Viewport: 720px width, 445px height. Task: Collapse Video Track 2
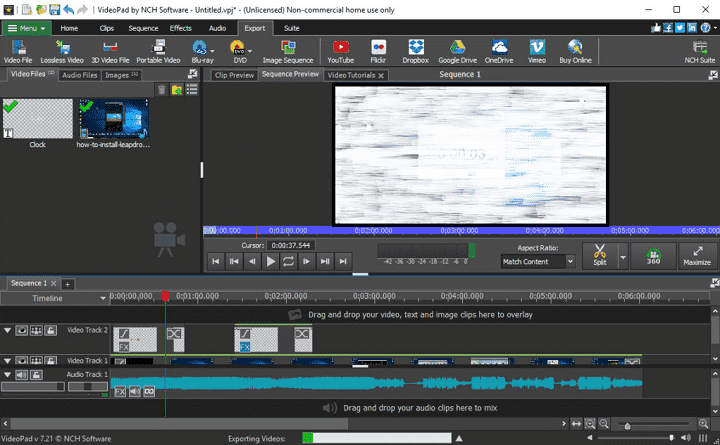coord(7,330)
